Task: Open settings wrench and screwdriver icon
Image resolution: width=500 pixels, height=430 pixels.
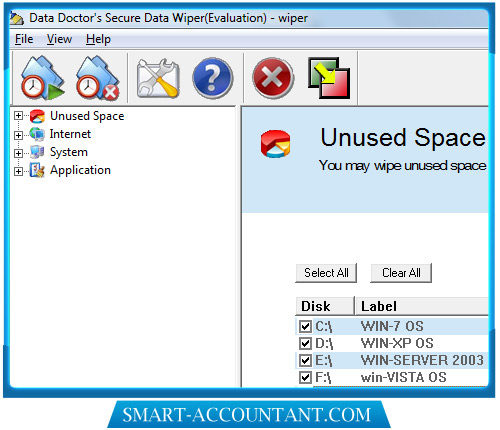Action: [x=158, y=78]
